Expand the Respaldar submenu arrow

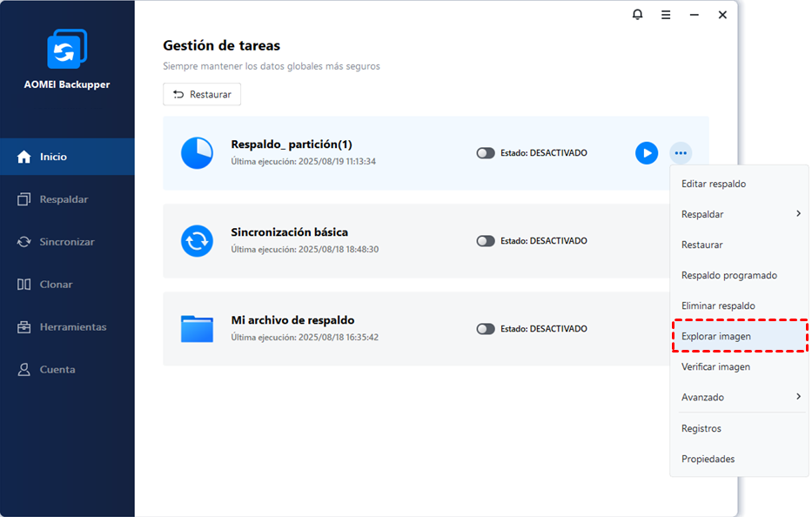[798, 213]
